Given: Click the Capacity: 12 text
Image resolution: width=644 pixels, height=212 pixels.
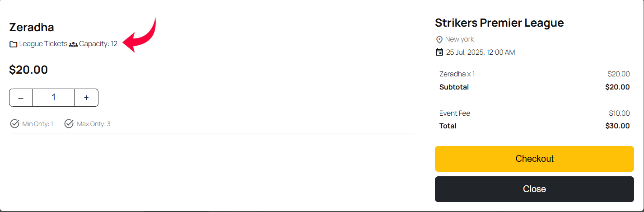Looking at the screenshot, I should [x=98, y=44].
